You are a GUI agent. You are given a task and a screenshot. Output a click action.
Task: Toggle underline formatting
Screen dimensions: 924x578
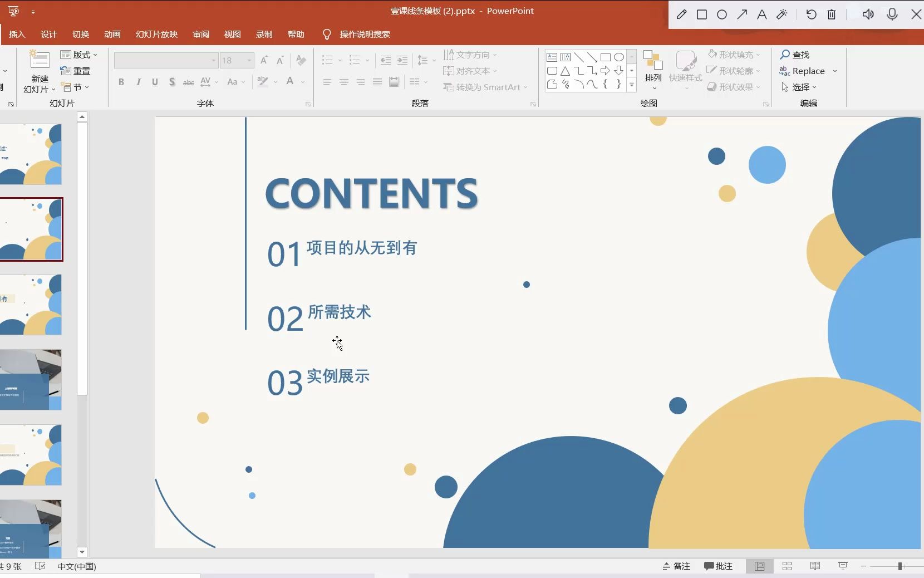(x=155, y=82)
